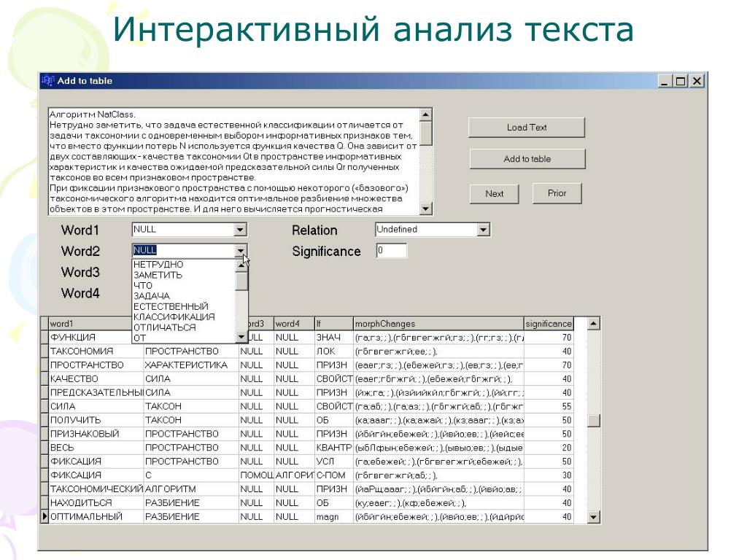
Task: Click the text box scroll down arrow
Action: pyautogui.click(x=426, y=208)
